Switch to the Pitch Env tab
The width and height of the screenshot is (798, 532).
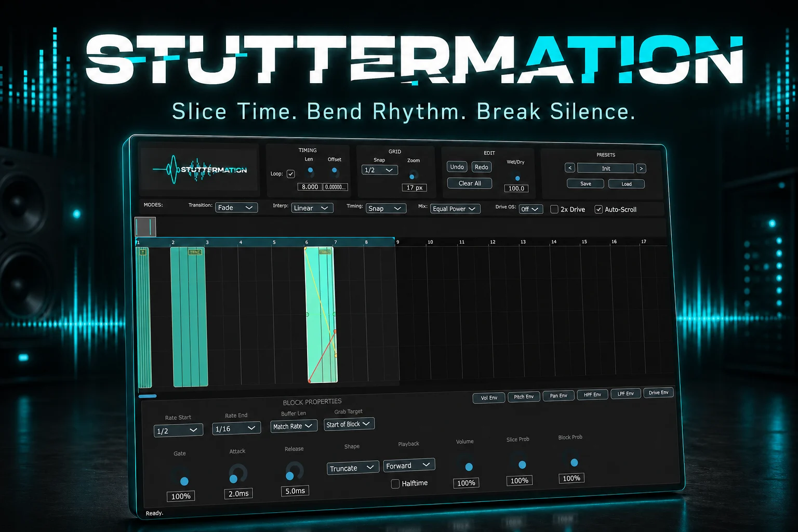524,397
